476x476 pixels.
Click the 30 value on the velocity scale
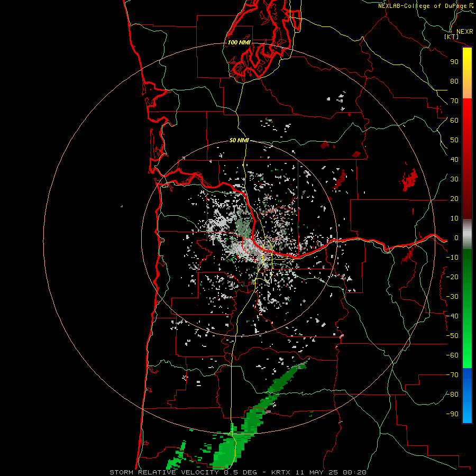454,179
